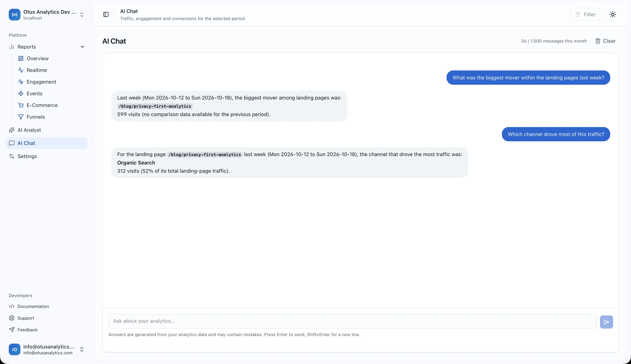
Task: Open the Engagement report
Action: [x=51, y=82]
